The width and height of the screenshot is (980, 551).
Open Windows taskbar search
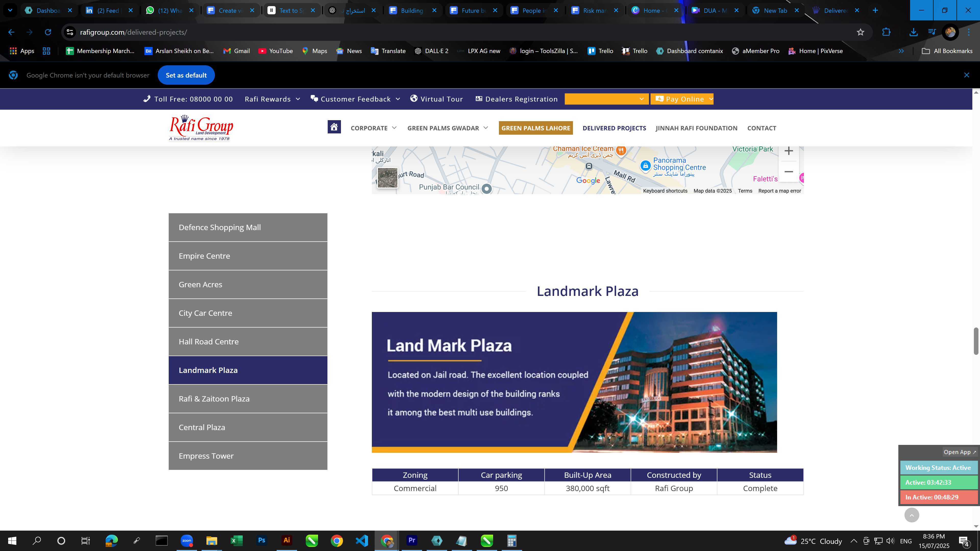click(36, 541)
